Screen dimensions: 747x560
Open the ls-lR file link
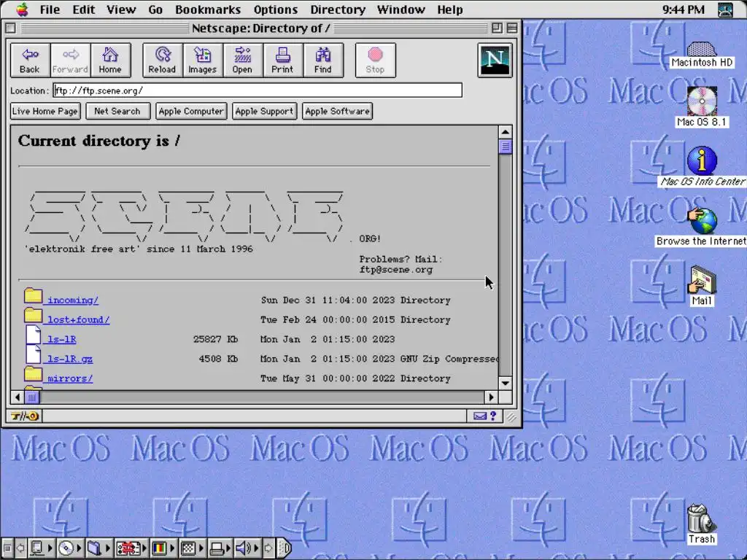pyautogui.click(x=62, y=339)
